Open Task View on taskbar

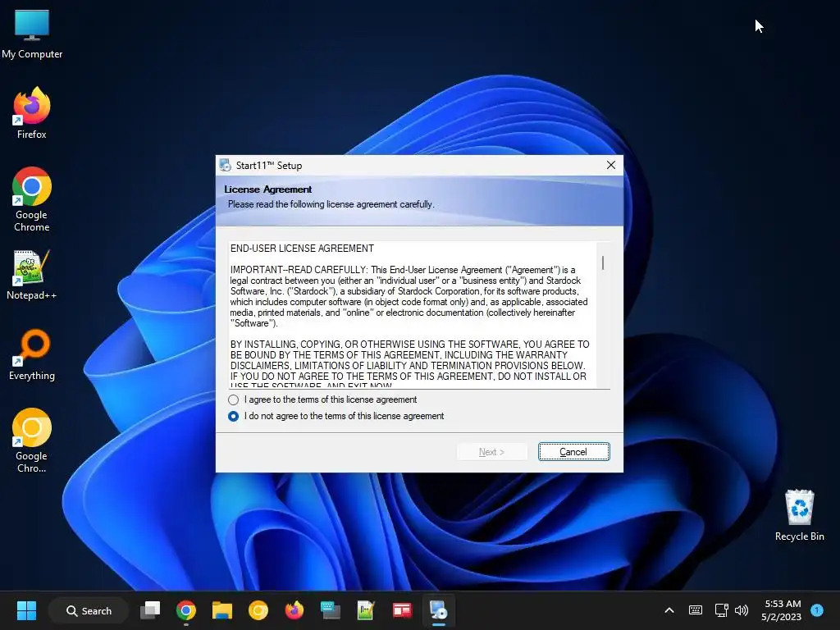tap(150, 610)
